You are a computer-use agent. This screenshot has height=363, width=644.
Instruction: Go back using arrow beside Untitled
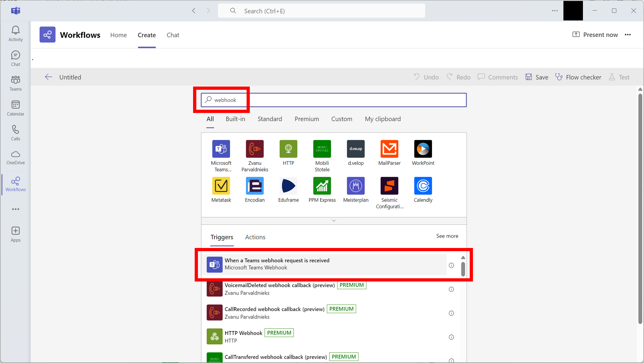(x=48, y=77)
